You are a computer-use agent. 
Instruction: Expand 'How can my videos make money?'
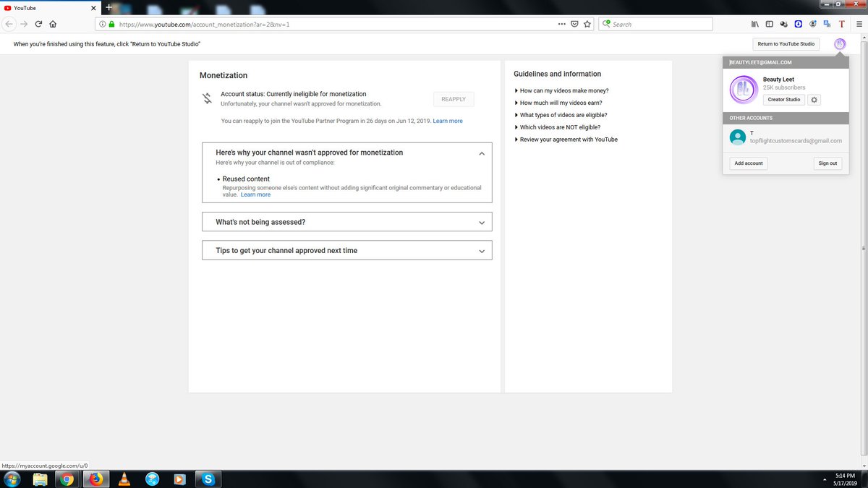coord(561,91)
